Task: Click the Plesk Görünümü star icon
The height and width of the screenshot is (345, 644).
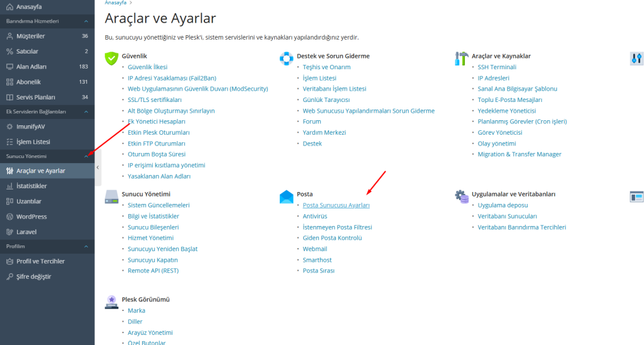Action: tap(111, 302)
